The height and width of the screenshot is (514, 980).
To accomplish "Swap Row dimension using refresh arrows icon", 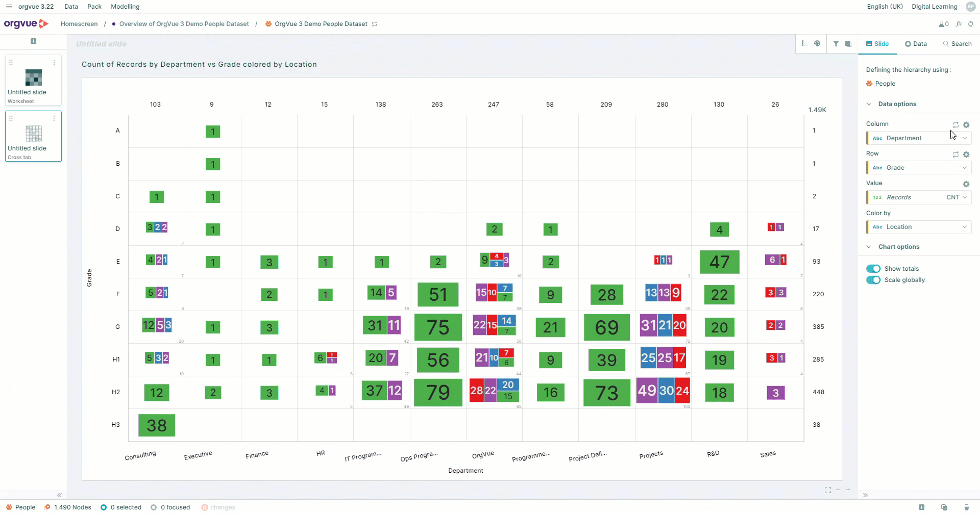I will tap(955, 154).
